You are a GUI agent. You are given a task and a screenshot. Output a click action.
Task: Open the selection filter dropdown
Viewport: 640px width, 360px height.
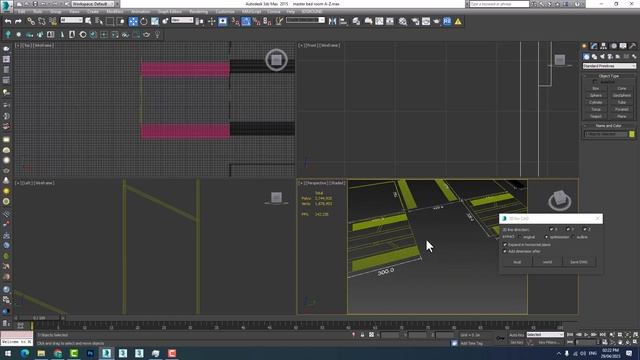[x=71, y=20]
